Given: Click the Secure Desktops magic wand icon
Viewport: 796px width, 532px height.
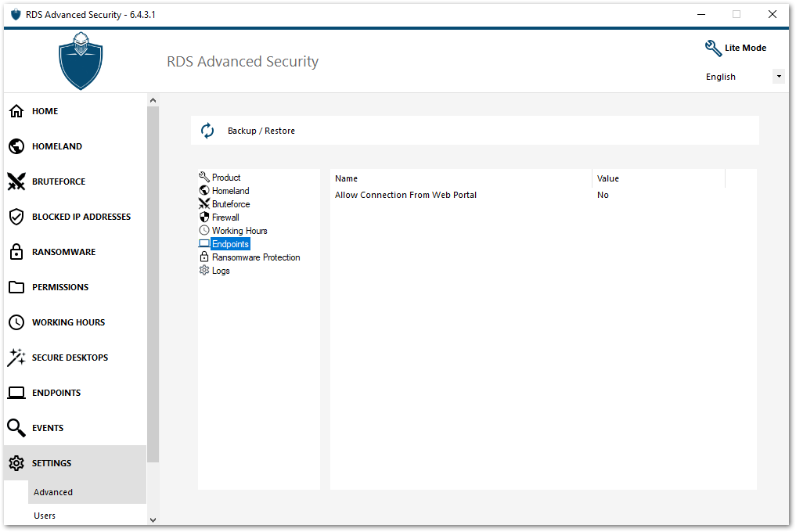Looking at the screenshot, I should pos(16,358).
